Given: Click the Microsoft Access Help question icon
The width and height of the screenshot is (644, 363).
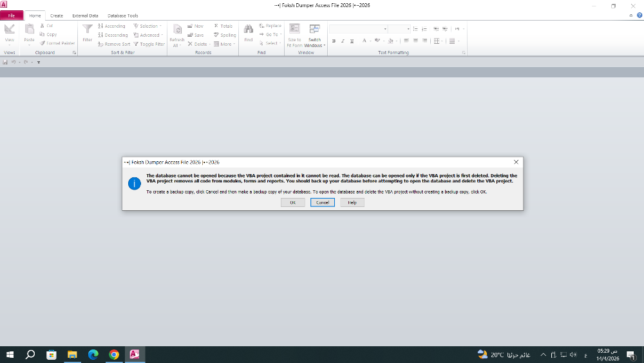Looking at the screenshot, I should pyautogui.click(x=638, y=15).
